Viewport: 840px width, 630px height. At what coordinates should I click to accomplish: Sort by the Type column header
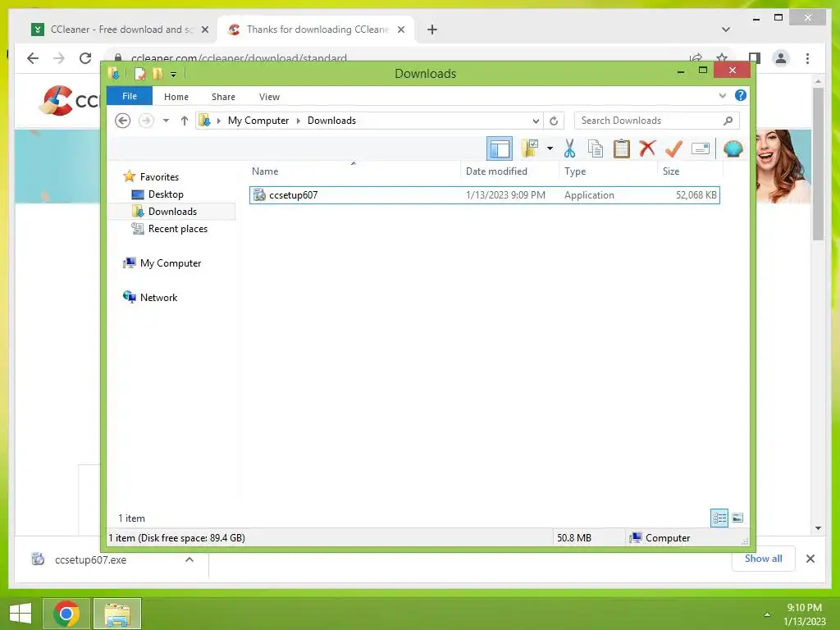(608, 171)
